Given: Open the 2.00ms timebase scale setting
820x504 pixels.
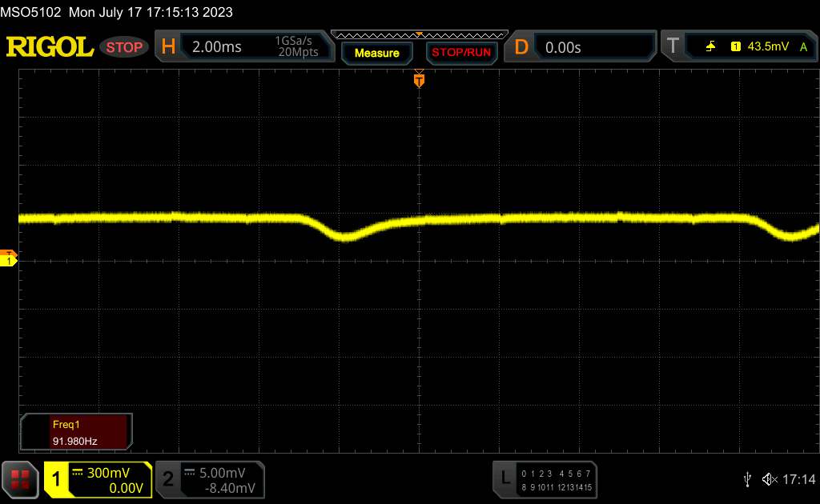Looking at the screenshot, I should tap(217, 47).
